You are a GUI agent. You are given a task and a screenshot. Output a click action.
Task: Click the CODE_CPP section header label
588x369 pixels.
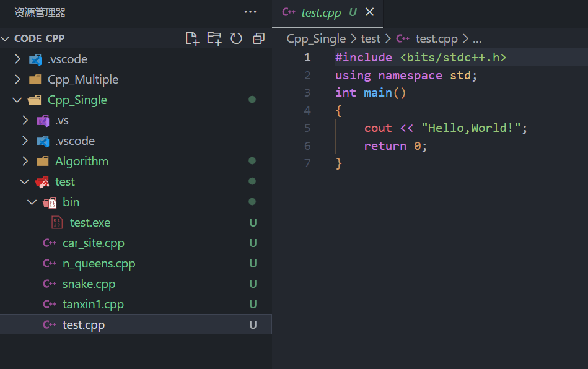tap(40, 38)
